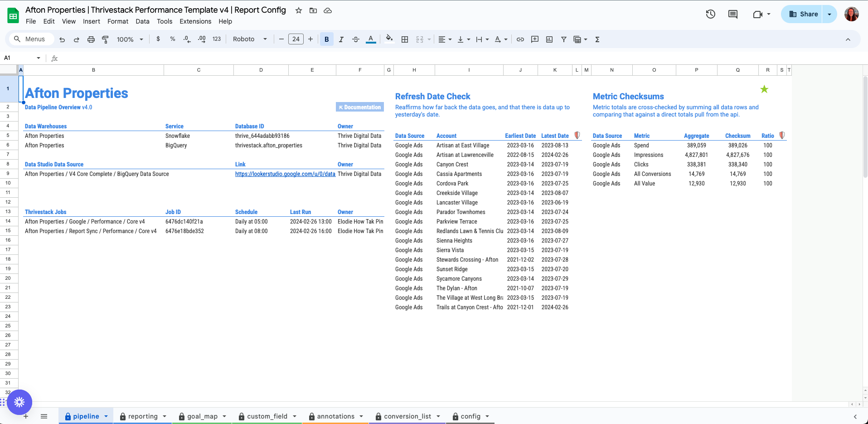This screenshot has width=868, height=424.
Task: Open the lookerstudio.google.com link
Action: pyautogui.click(x=285, y=174)
